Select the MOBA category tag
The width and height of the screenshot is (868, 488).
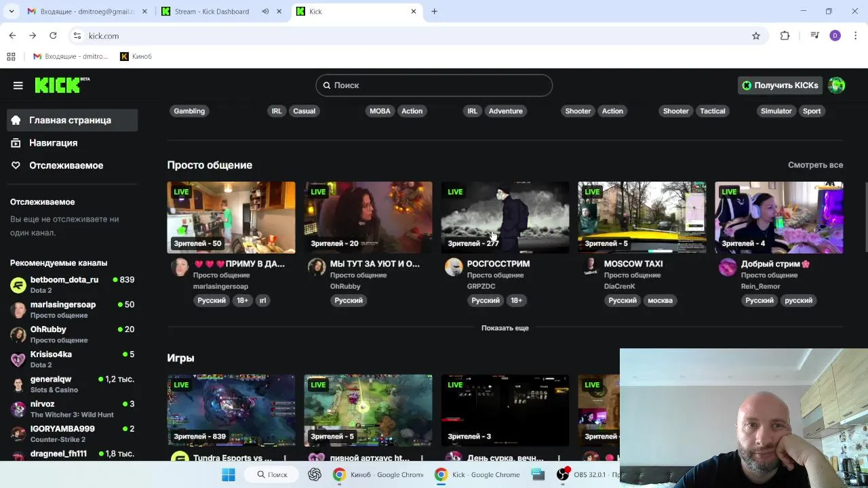(x=380, y=111)
